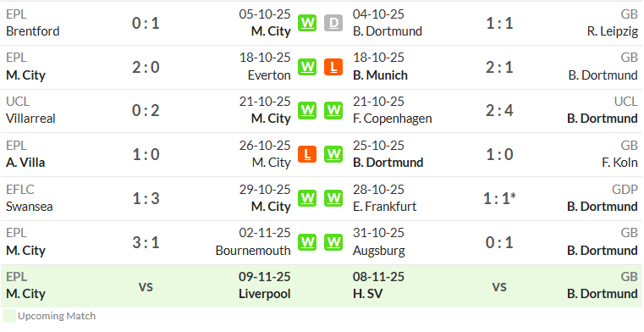
Task: Open the 0 : 2 Villarreal match score
Action: click(146, 111)
